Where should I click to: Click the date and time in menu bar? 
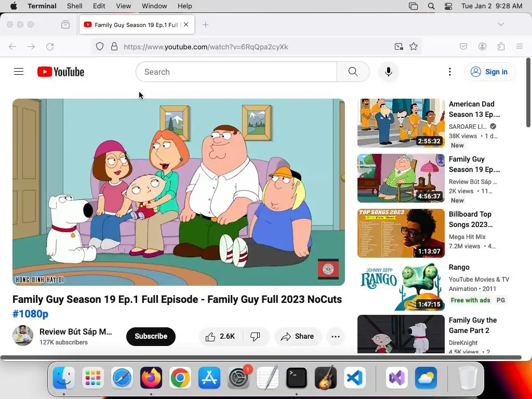click(491, 6)
